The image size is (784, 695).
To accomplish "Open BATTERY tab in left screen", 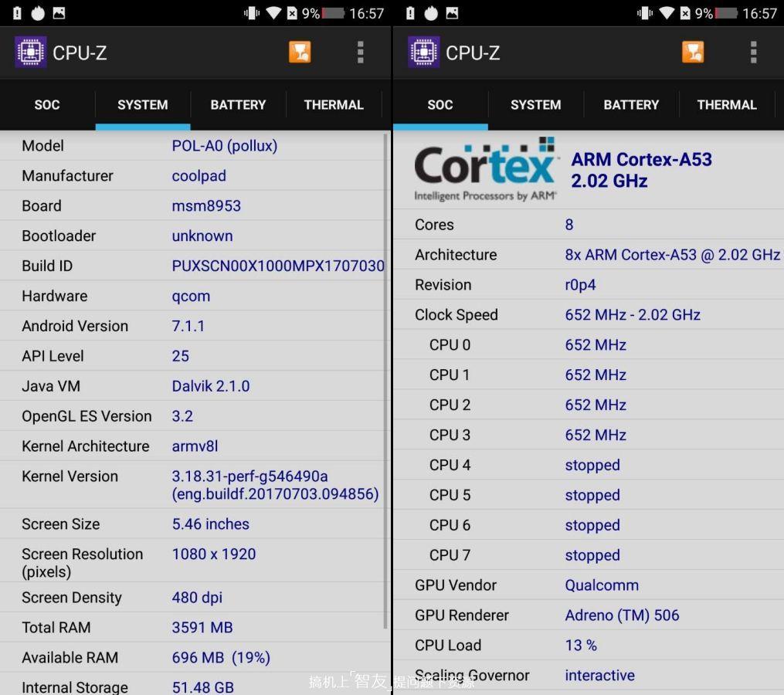I will point(238,105).
